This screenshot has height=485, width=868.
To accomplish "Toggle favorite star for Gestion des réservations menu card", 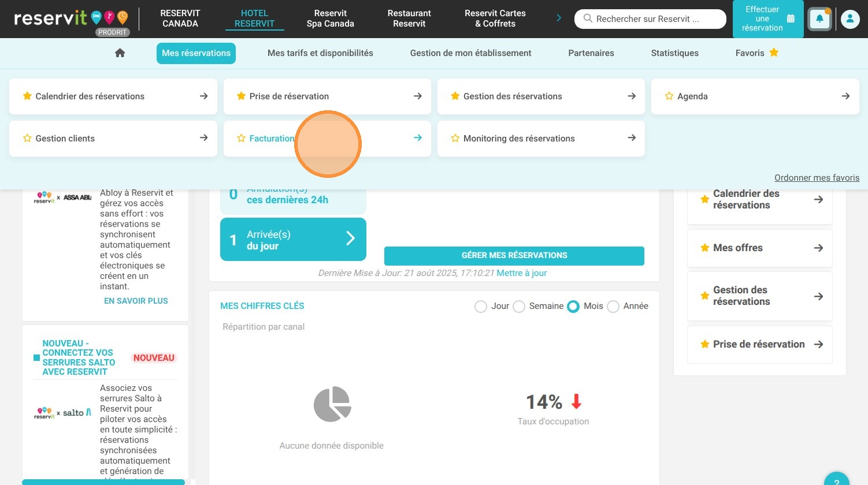I will point(455,96).
